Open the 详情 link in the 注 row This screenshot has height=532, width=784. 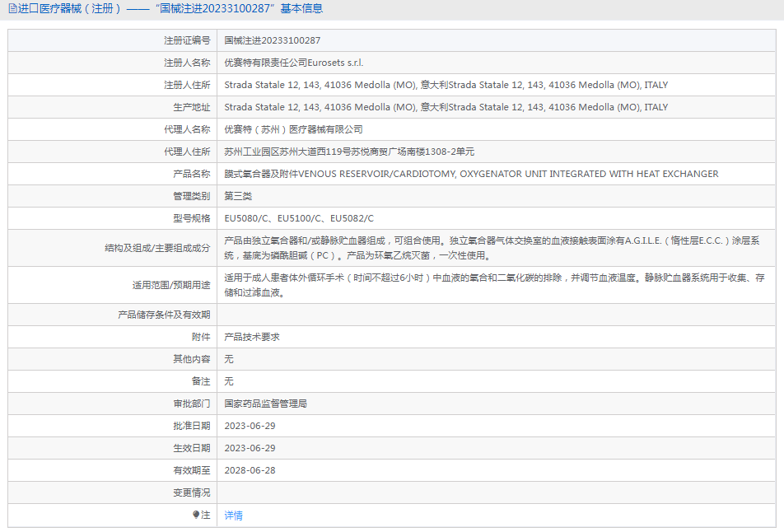(x=234, y=515)
